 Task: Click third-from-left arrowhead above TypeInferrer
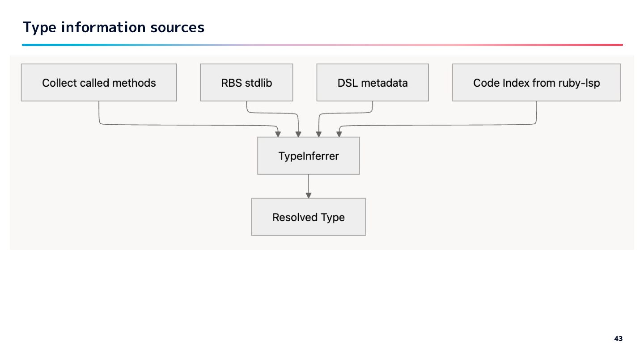pos(318,134)
